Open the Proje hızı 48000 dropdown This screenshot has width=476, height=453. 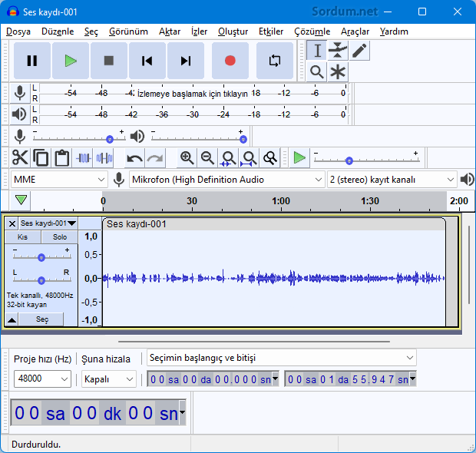[x=42, y=379]
